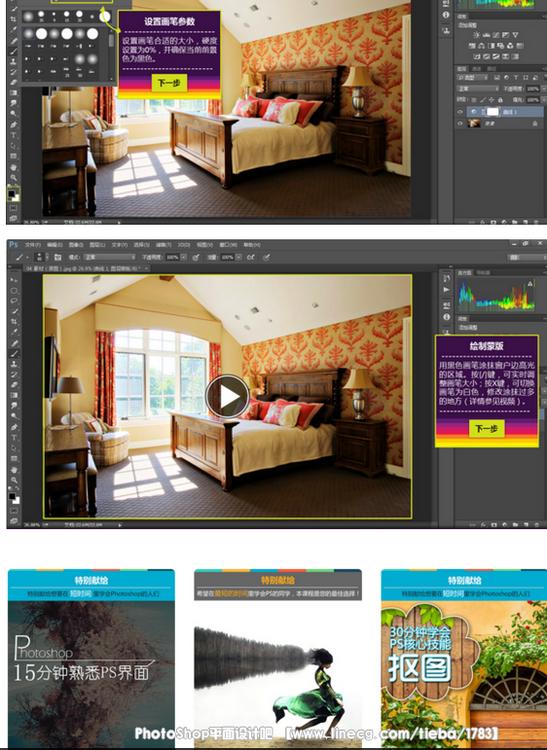The image size is (547, 750).
Task: Toggle lock transparent pixels in the Layers panel
Action: coord(474,100)
